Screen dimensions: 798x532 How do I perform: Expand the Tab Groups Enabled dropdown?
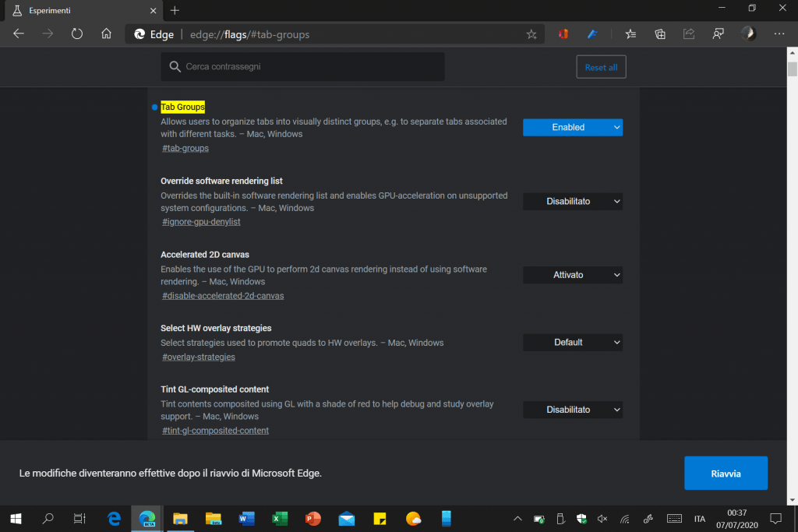(572, 127)
